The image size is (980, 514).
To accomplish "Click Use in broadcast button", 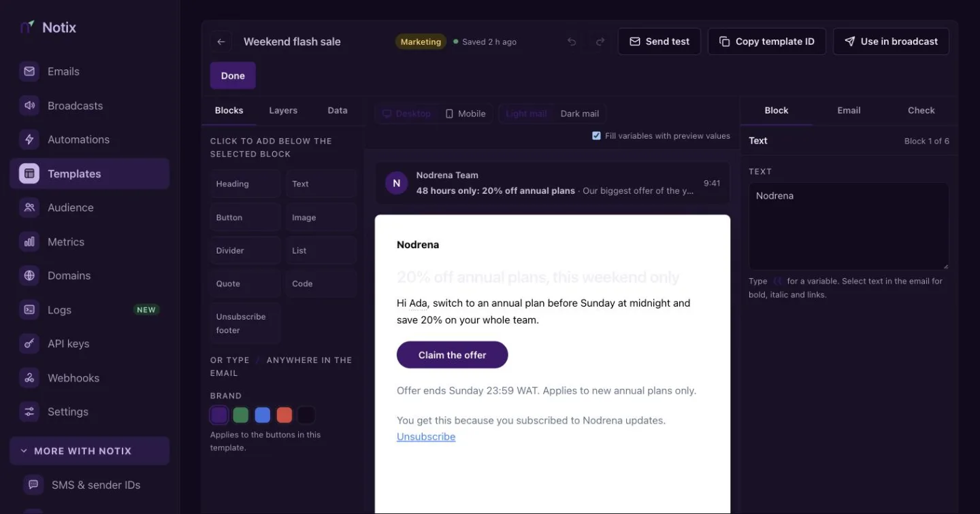I will pyautogui.click(x=891, y=41).
